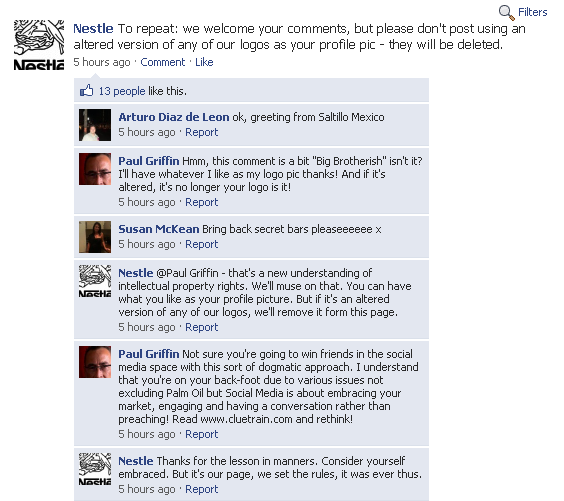Click Paul Griffin's avatar on Big Brotherish comment

[x=95, y=169]
